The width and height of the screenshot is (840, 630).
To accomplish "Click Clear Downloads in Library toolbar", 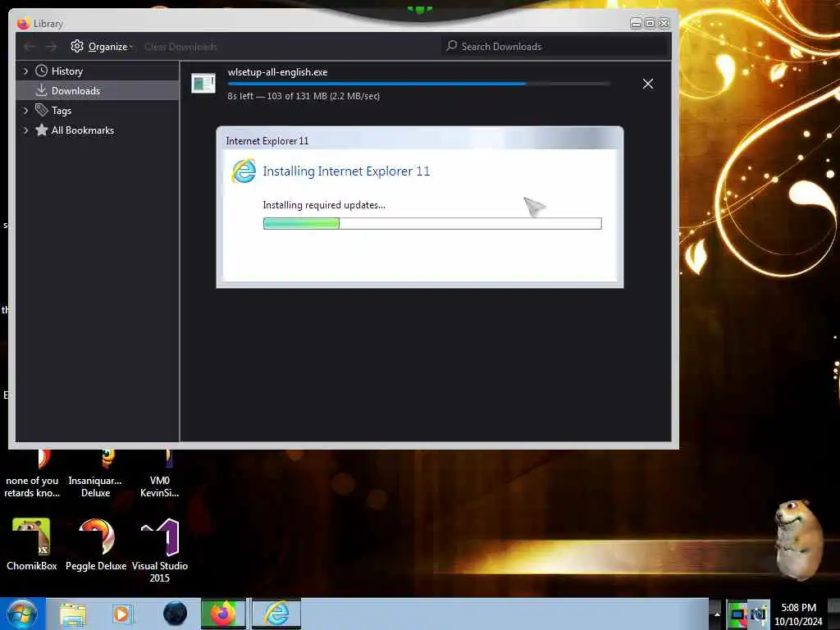I will [180, 47].
